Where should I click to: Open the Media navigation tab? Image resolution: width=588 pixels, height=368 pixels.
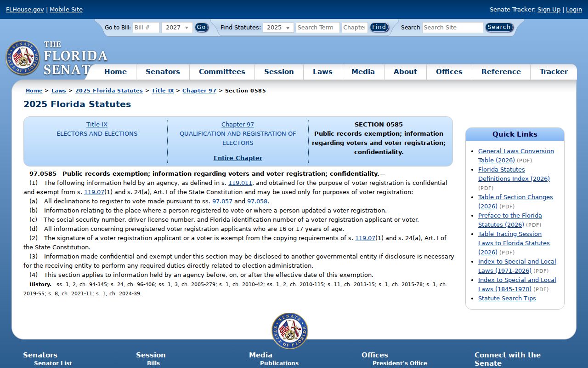pyautogui.click(x=363, y=72)
